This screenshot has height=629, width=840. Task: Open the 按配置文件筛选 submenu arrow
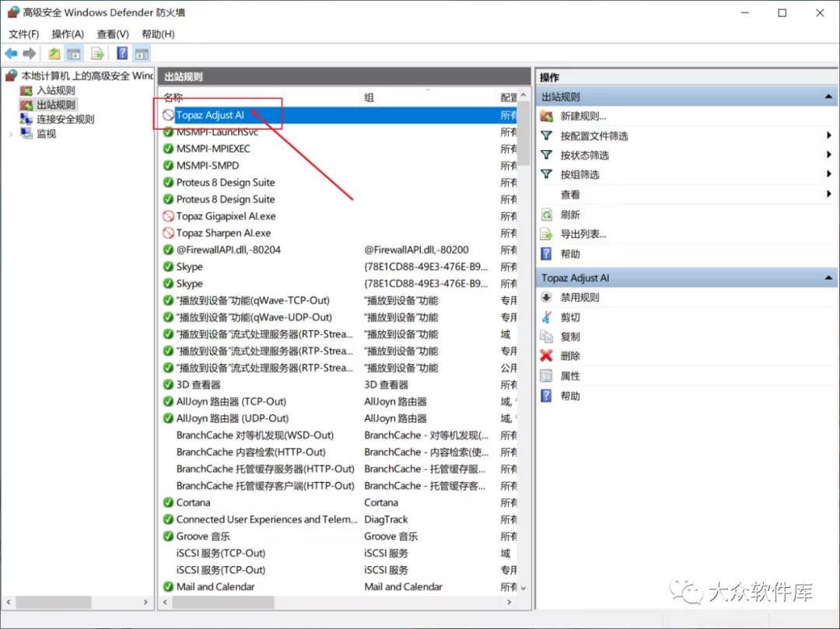pyautogui.click(x=829, y=136)
